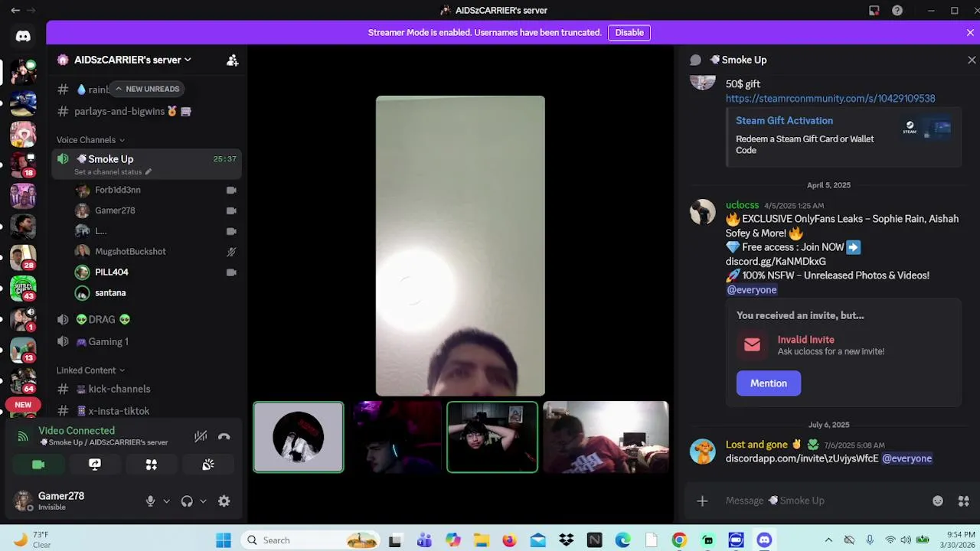Click the taskbar Search box
The height and width of the screenshot is (551, 980).
coord(312,540)
